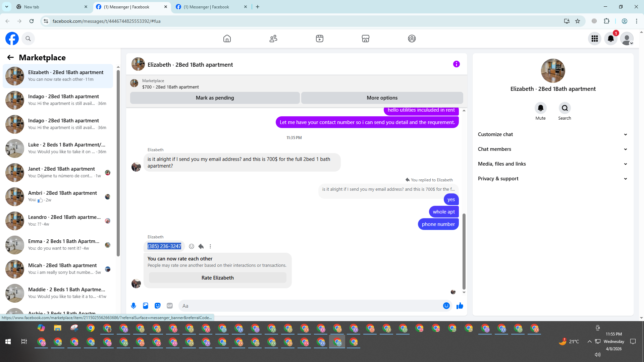Expand Privacy & support section
This screenshot has height=362, width=644.
(552, 179)
